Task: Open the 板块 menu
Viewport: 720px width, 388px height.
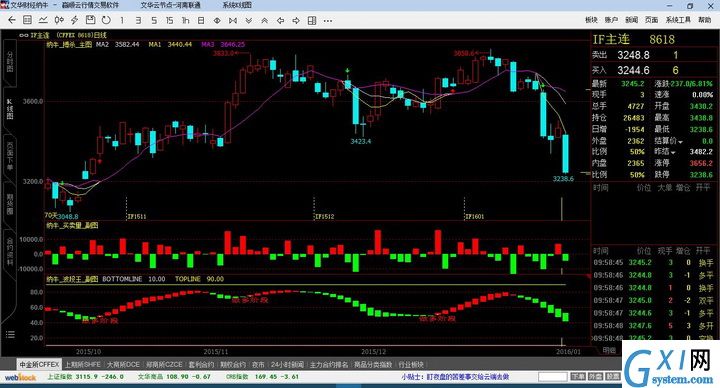Action: tap(591, 20)
